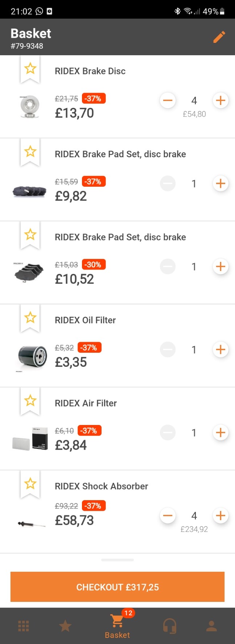235x644 pixels.
Task: Open the headset support tab
Action: 169,626
